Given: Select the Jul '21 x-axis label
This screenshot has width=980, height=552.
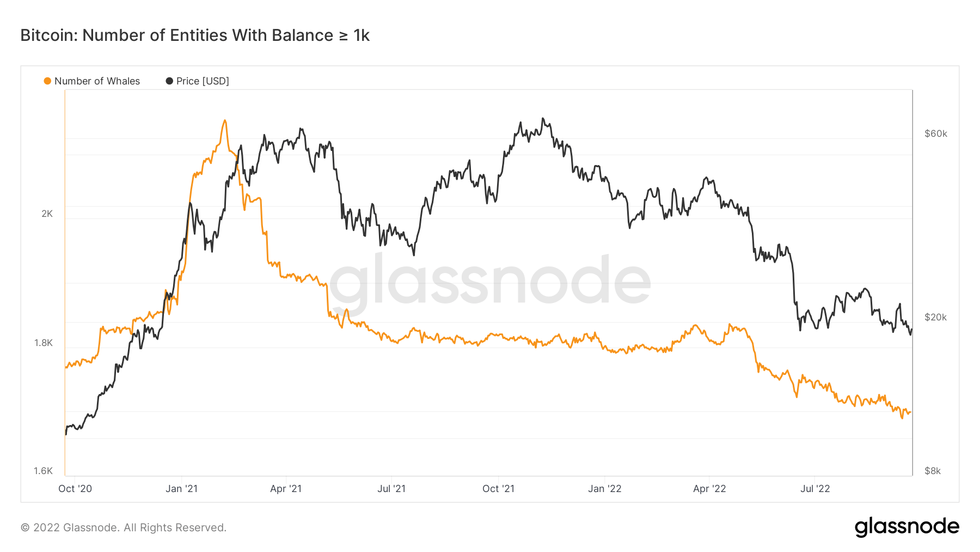Looking at the screenshot, I should click(391, 489).
